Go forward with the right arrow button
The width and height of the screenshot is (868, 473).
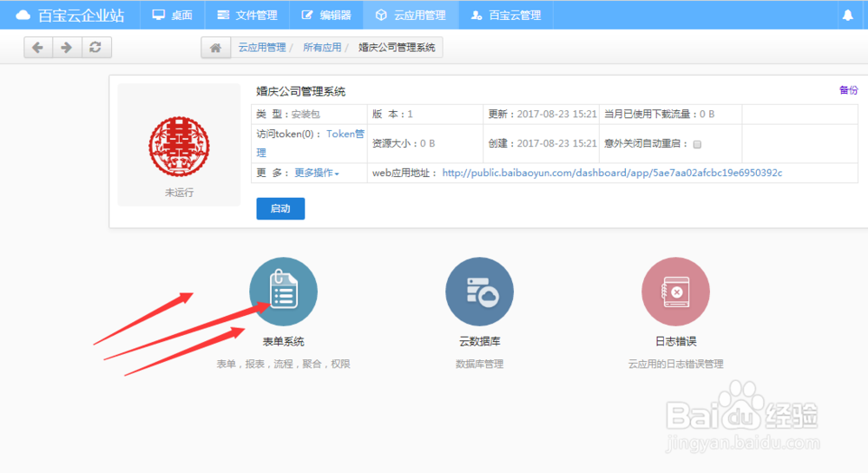click(67, 48)
